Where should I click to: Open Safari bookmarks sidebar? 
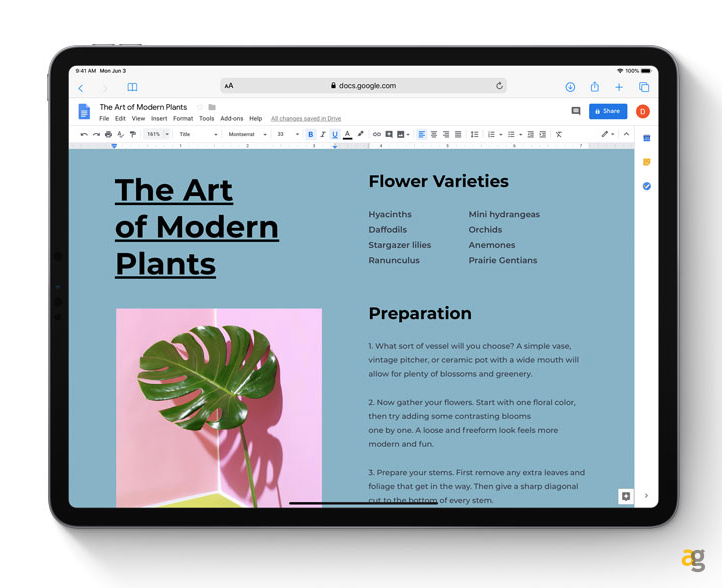coord(132,87)
